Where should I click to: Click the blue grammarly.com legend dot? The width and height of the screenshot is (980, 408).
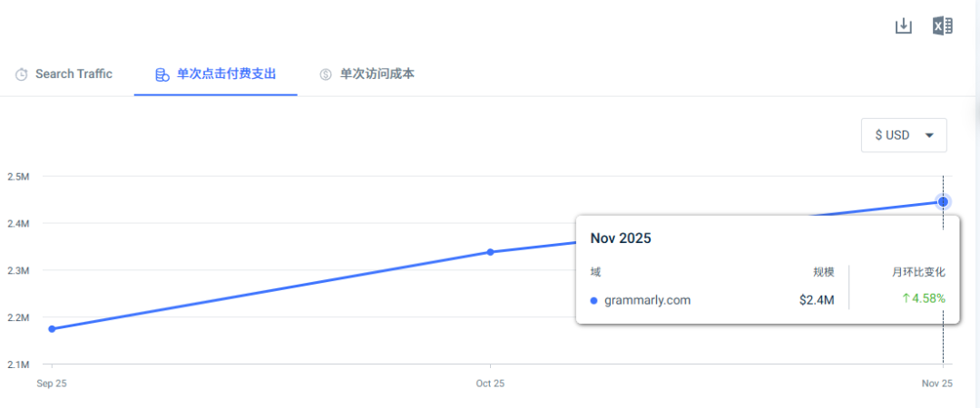coord(593,300)
